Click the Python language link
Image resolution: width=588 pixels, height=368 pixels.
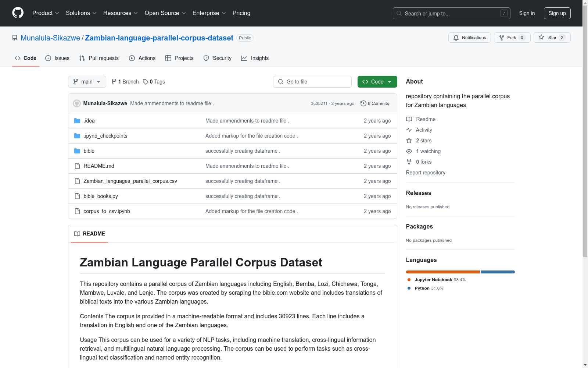(426, 288)
